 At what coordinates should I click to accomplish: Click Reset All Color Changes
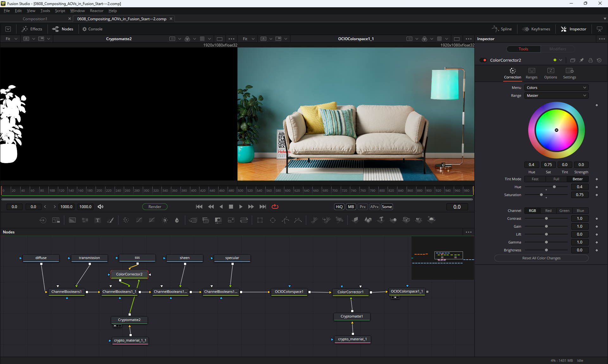pyautogui.click(x=541, y=258)
